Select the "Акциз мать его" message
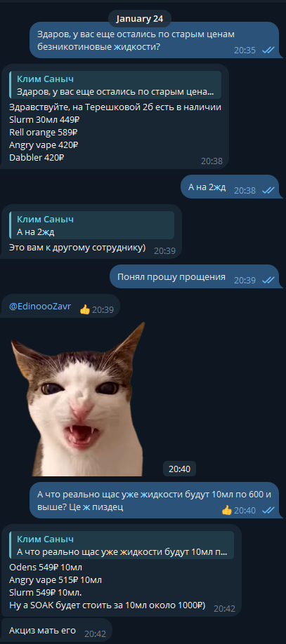This screenshot has height=644, width=286. 56,631
